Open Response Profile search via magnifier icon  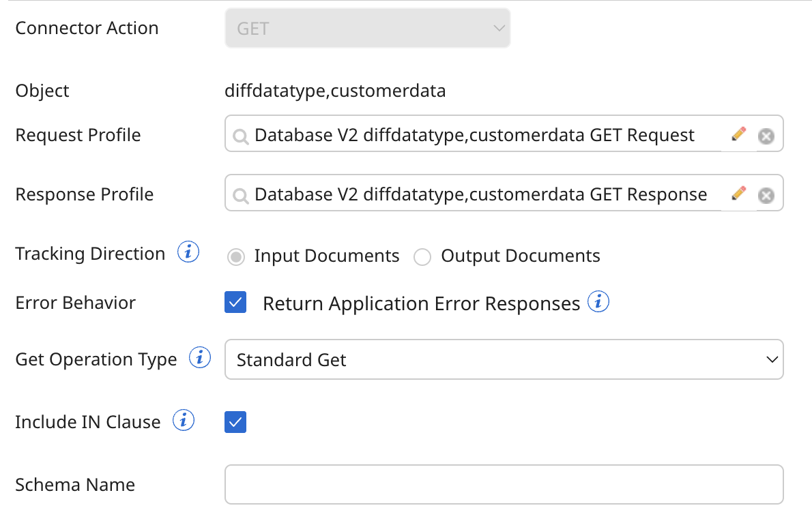click(x=240, y=194)
